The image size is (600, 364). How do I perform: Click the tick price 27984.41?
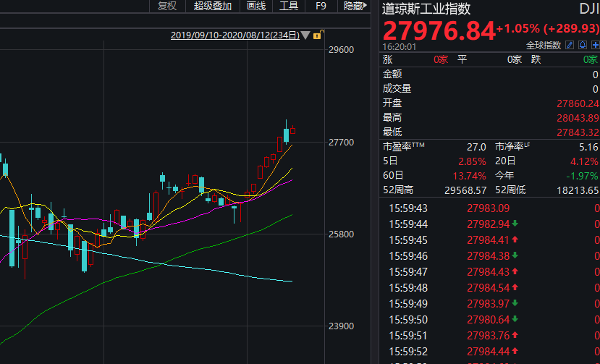pos(489,240)
